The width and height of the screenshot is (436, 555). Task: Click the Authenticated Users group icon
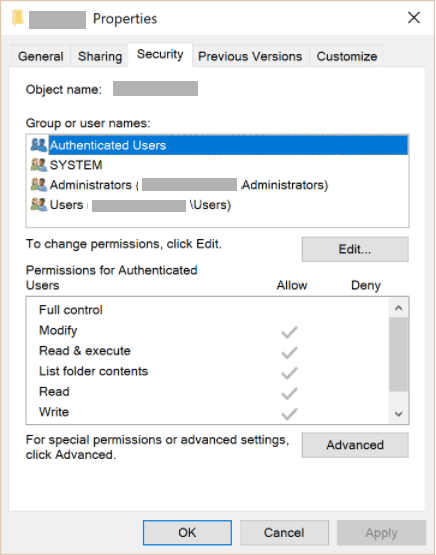click(x=39, y=145)
